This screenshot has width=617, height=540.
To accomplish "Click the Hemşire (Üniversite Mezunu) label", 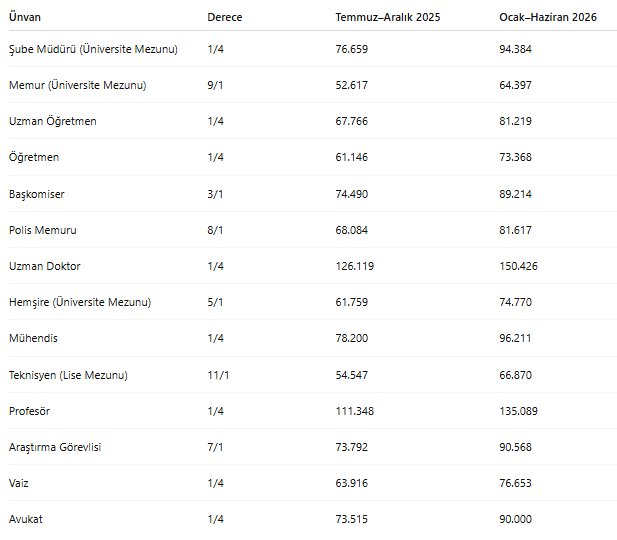I will [81, 302].
